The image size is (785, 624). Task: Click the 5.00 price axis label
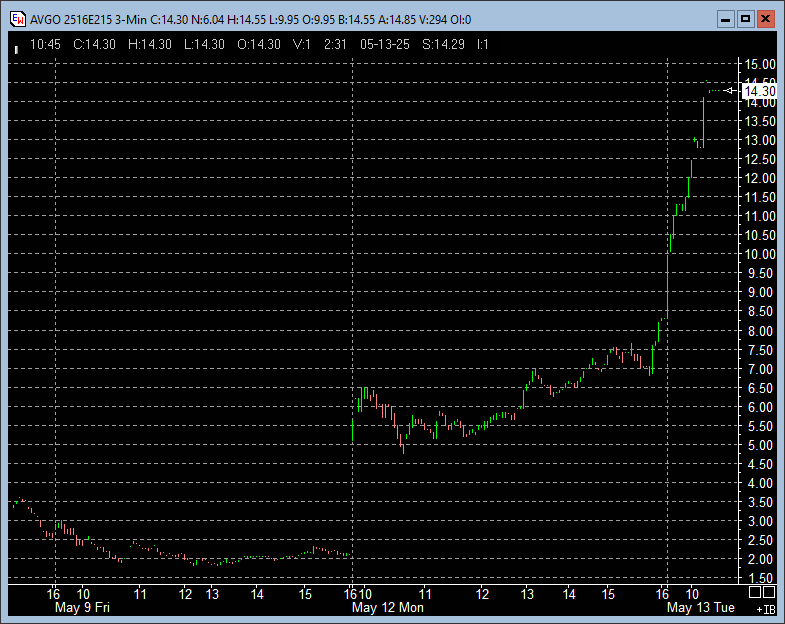point(762,445)
